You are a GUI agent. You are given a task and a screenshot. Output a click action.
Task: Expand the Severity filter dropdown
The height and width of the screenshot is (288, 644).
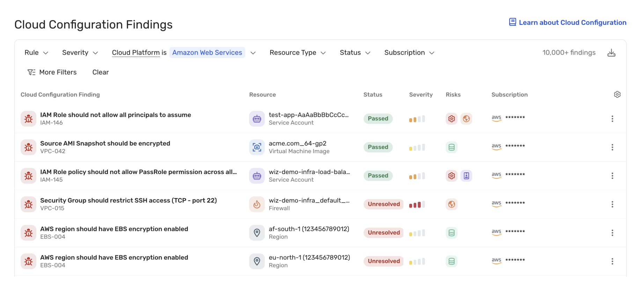(x=80, y=53)
